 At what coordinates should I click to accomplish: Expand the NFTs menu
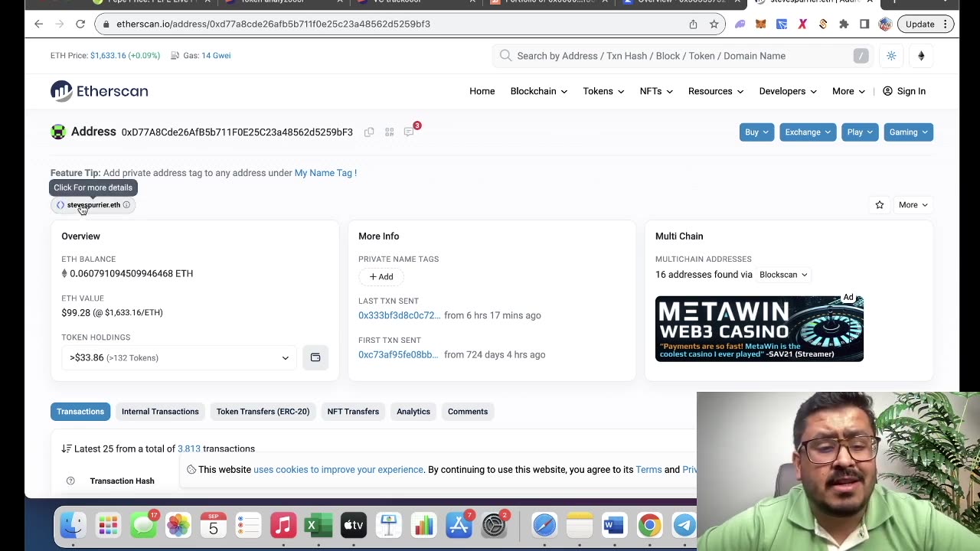pos(656,91)
